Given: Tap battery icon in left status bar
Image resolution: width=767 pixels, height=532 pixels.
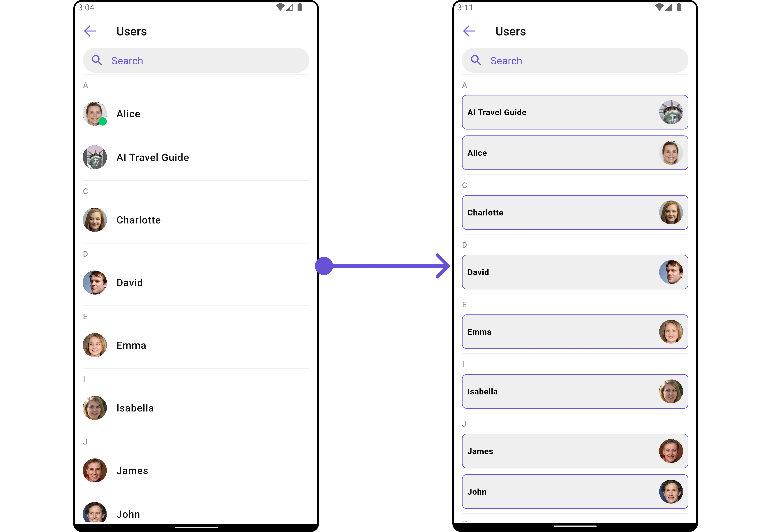Looking at the screenshot, I should click(300, 7).
